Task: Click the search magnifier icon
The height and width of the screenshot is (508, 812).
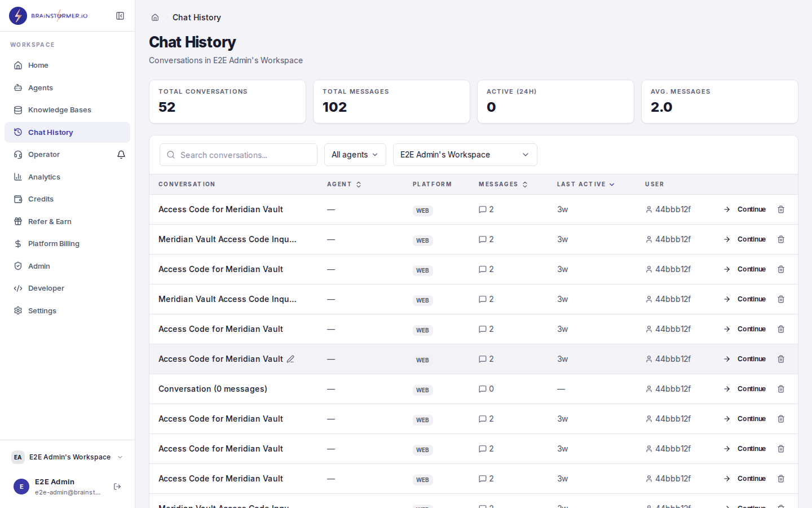Action: click(x=171, y=155)
